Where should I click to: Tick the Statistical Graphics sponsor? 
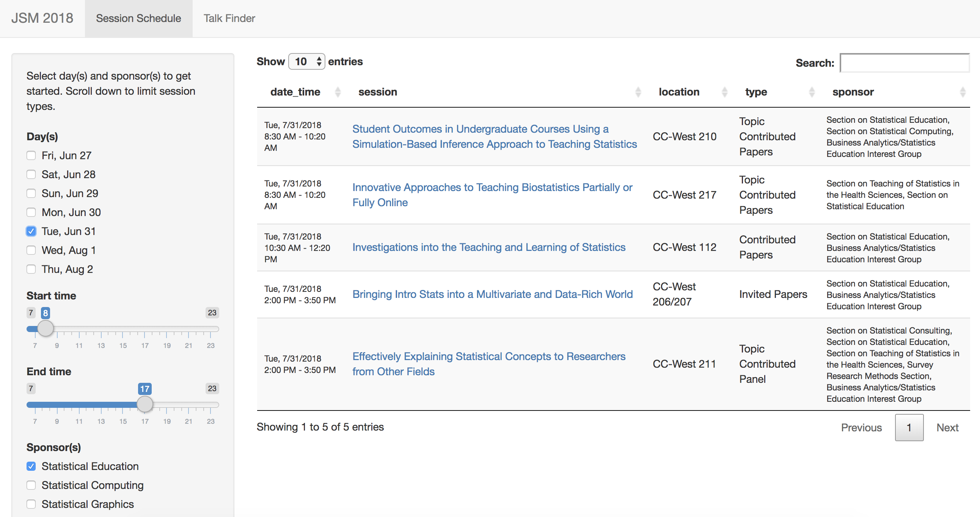[x=31, y=504]
